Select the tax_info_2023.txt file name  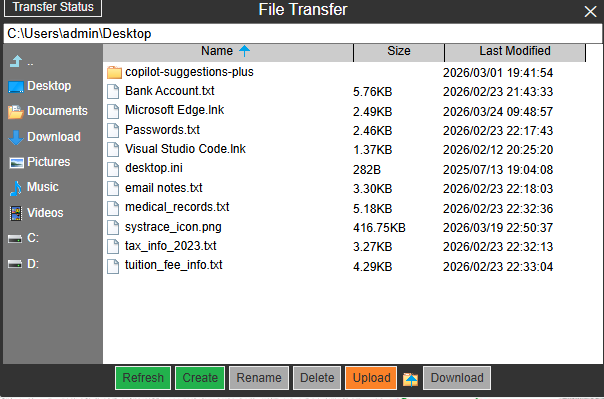(x=171, y=246)
